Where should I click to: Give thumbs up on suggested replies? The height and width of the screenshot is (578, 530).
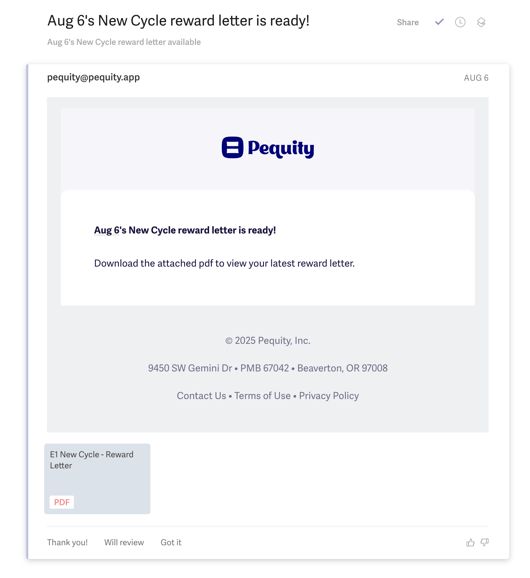(x=470, y=543)
